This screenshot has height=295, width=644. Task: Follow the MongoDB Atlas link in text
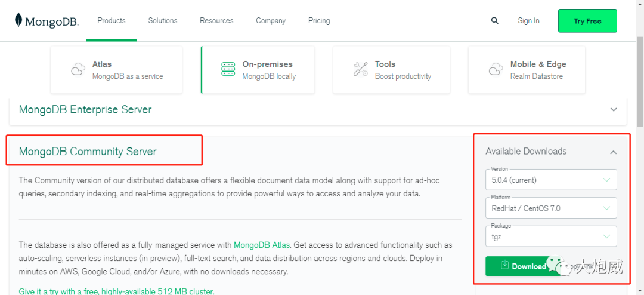click(262, 245)
